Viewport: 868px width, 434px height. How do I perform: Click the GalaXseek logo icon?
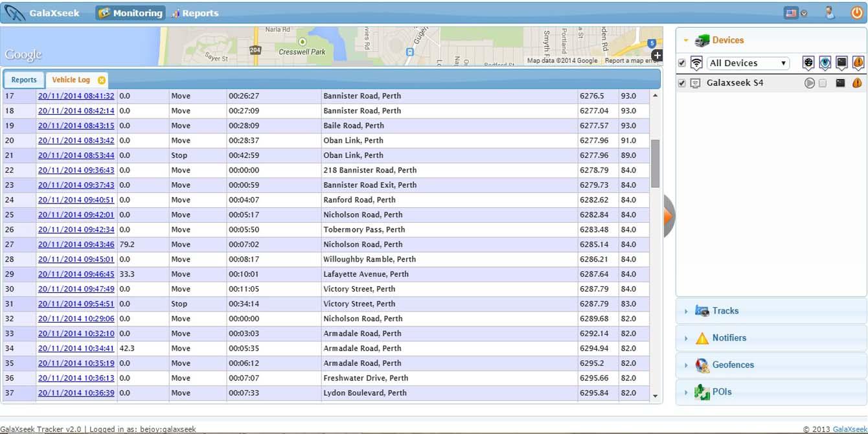tap(15, 12)
